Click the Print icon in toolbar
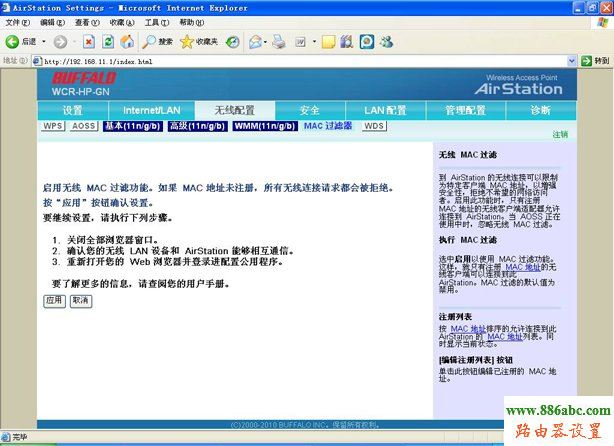Screen dimensions: 614x446 point(277,42)
